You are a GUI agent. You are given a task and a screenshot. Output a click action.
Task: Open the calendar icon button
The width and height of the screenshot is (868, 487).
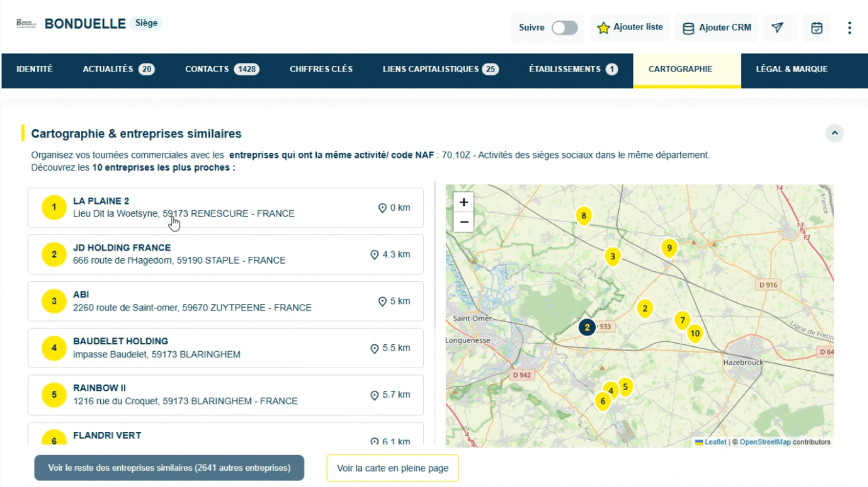click(x=817, y=28)
